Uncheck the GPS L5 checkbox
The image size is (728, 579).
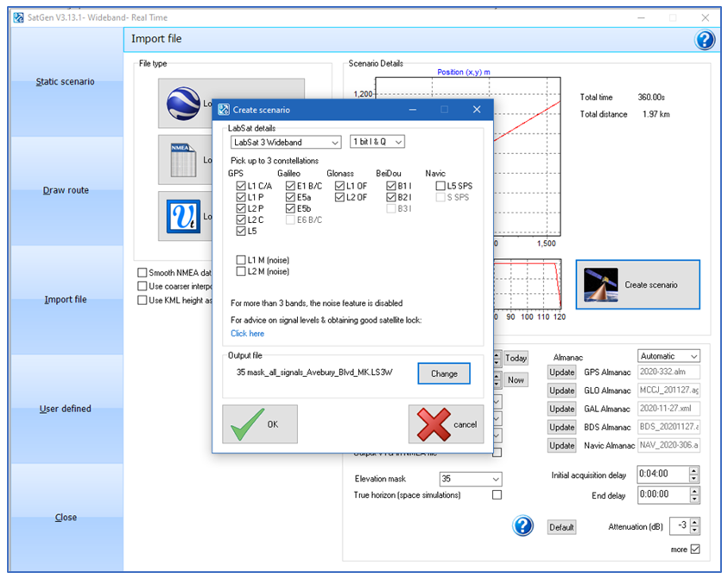click(241, 231)
